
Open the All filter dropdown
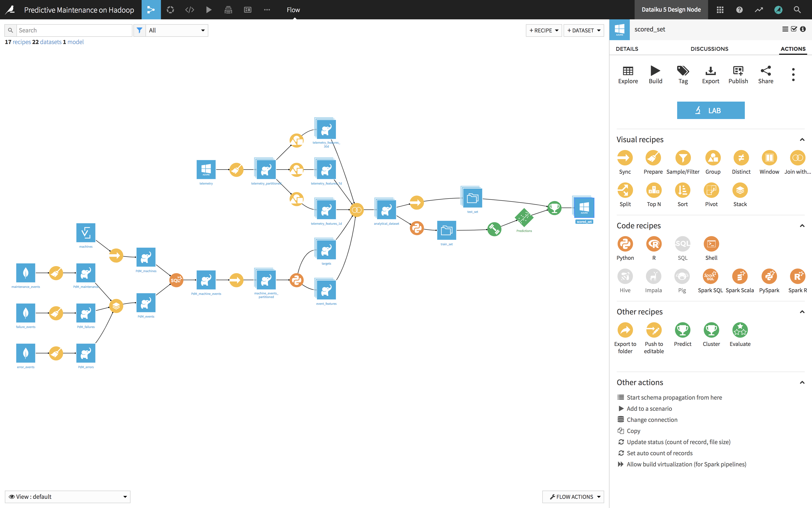(x=177, y=30)
